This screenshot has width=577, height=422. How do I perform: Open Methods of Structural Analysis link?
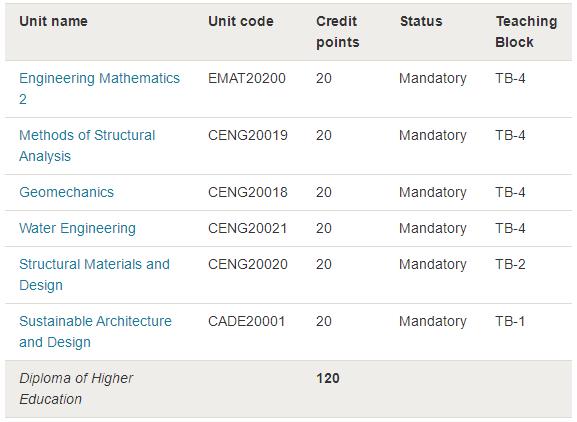tap(87, 146)
